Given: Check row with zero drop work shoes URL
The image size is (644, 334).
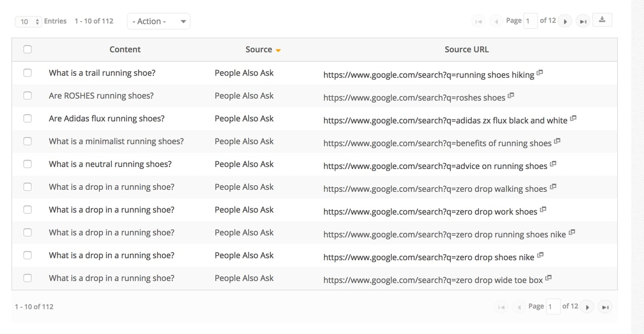Looking at the screenshot, I should pyautogui.click(x=27, y=209).
